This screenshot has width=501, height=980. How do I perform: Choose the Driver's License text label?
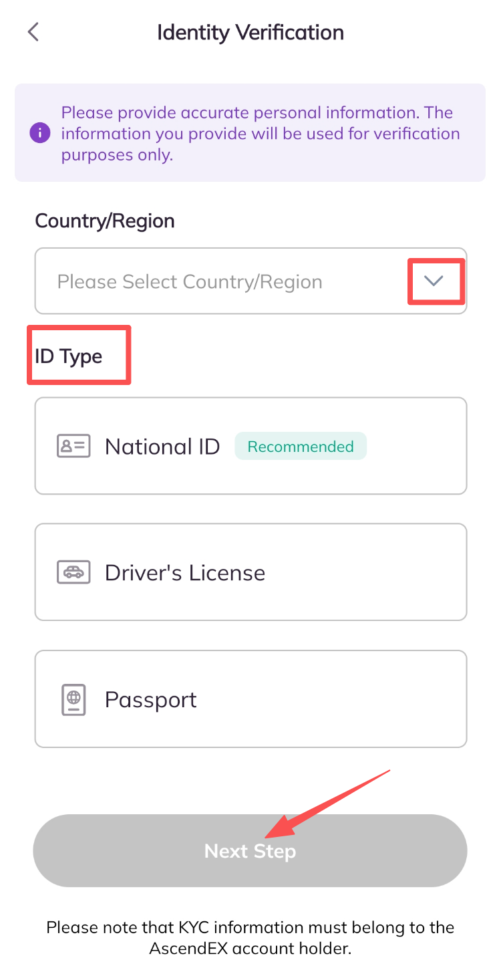(185, 573)
